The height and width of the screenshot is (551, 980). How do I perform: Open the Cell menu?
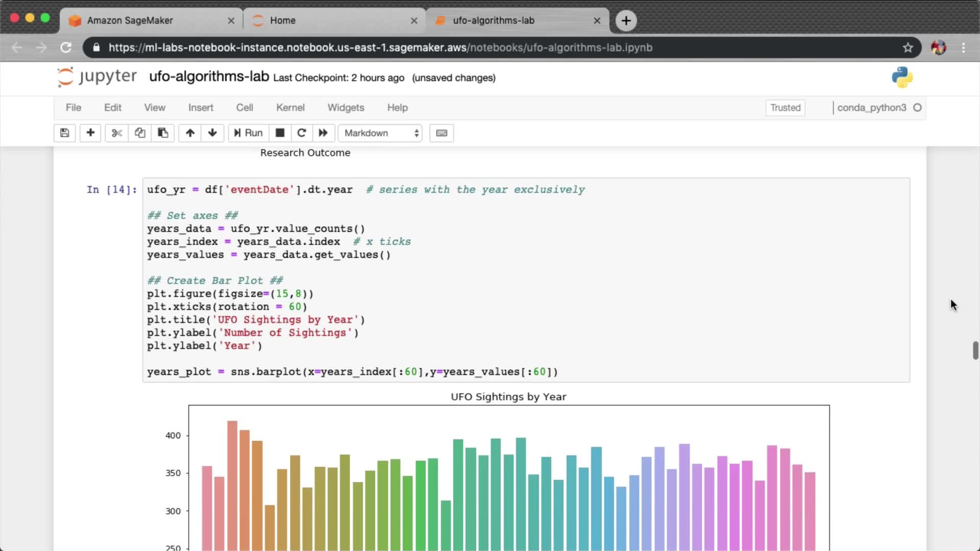(244, 108)
